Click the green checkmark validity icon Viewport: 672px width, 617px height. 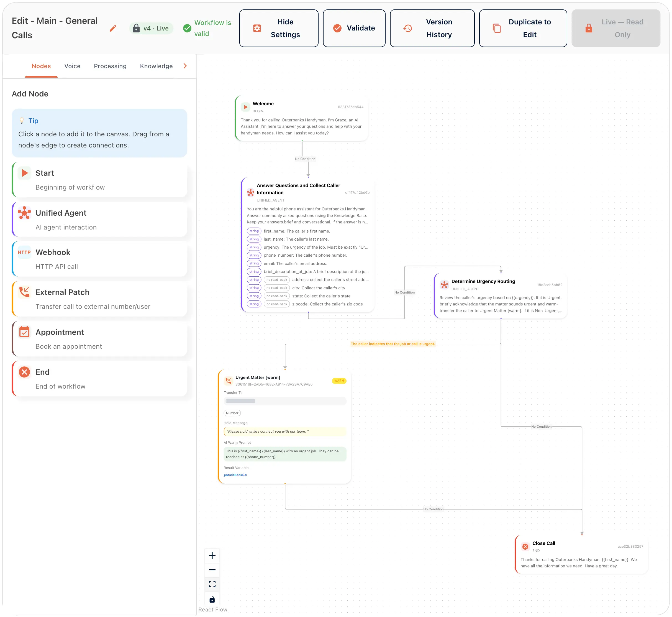point(187,28)
